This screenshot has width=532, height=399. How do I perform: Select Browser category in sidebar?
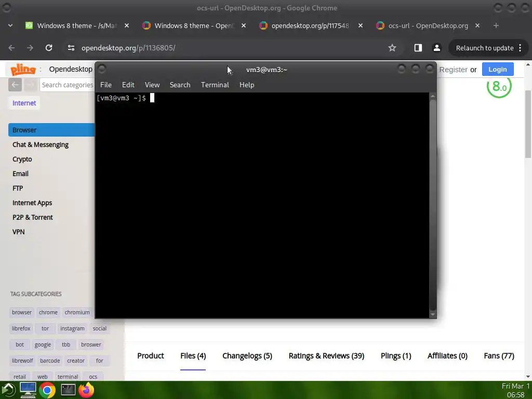pyautogui.click(x=51, y=130)
